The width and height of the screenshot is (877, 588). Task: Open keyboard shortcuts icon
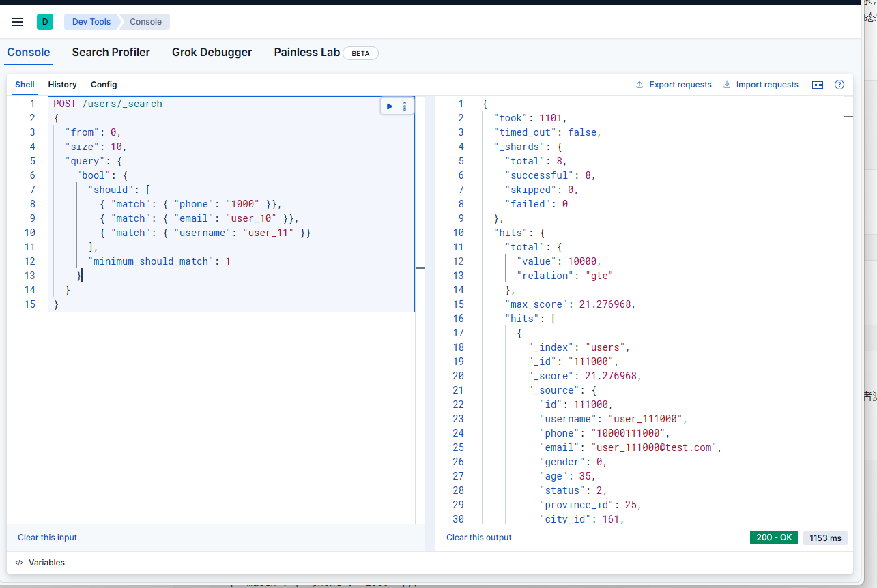pyautogui.click(x=818, y=85)
